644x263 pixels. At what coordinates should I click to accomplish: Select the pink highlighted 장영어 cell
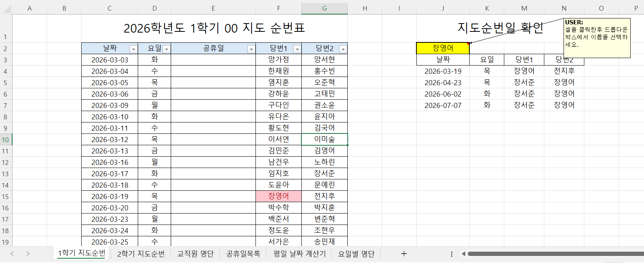[278, 196]
